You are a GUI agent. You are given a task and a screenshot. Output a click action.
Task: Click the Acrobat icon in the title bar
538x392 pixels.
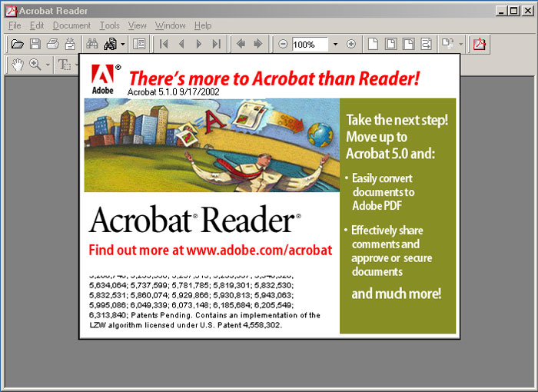pos(11,11)
